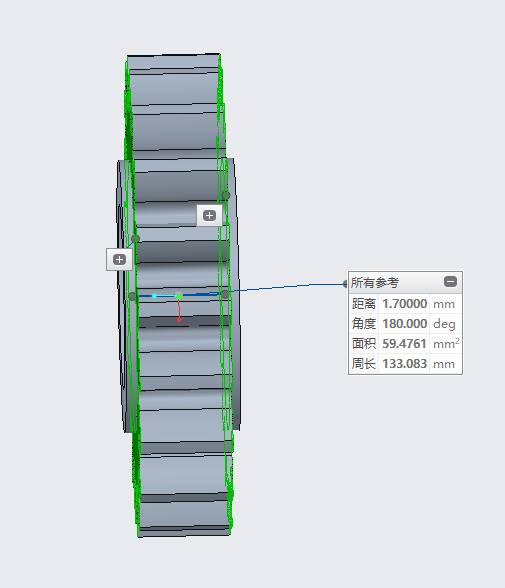Screen dimensions: 505x588
Task: Click the deg unit in angle row
Action: coord(444,324)
